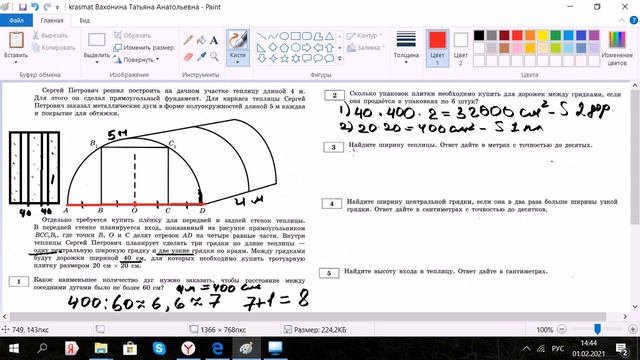640x360 pixels.
Task: Select the Text tool letter A
Action: [x=214, y=40]
